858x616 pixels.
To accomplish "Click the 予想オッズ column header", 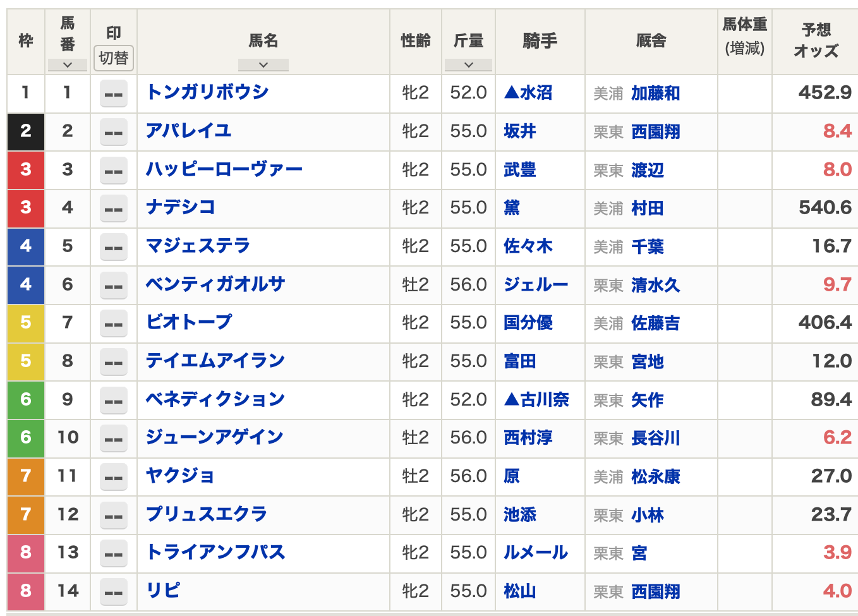I will (x=815, y=40).
